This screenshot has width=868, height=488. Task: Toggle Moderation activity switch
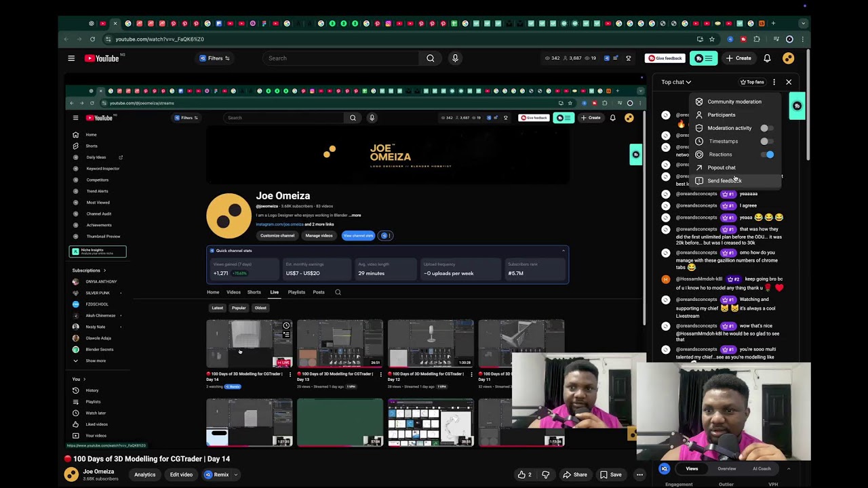tap(766, 128)
